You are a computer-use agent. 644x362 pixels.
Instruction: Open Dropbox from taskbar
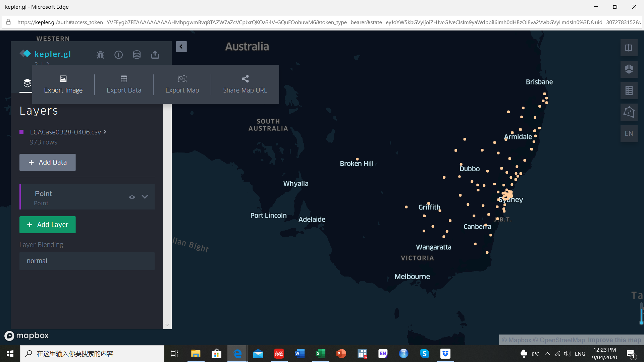[445, 354]
